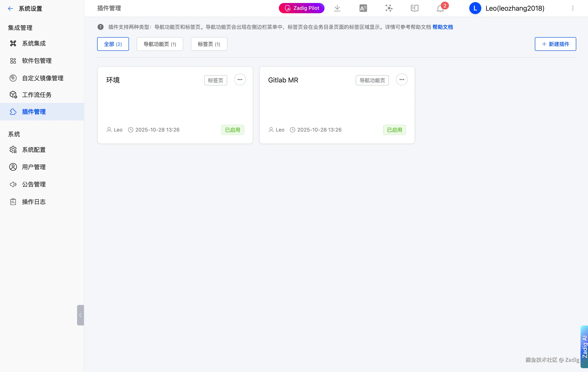This screenshot has width=588, height=372.
Task: Click the back arrow beside 系统设置
Action: pos(10,9)
